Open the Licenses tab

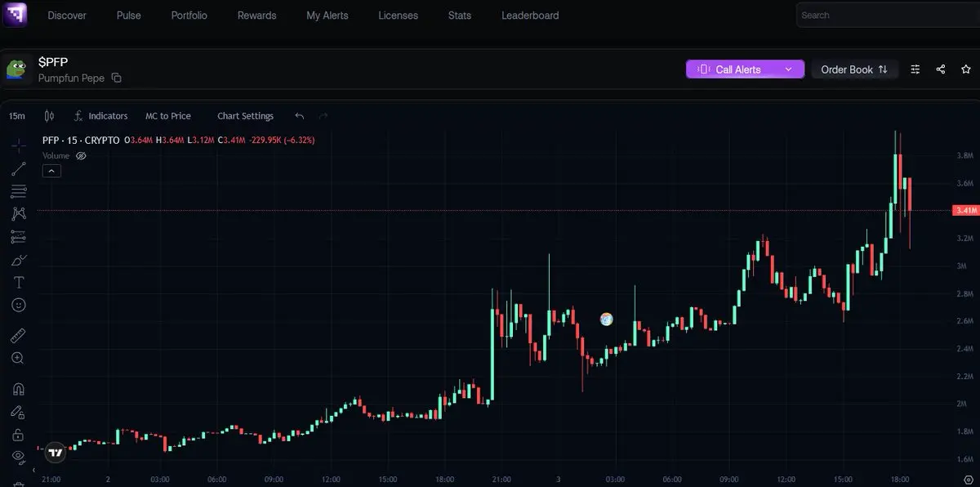[399, 16]
